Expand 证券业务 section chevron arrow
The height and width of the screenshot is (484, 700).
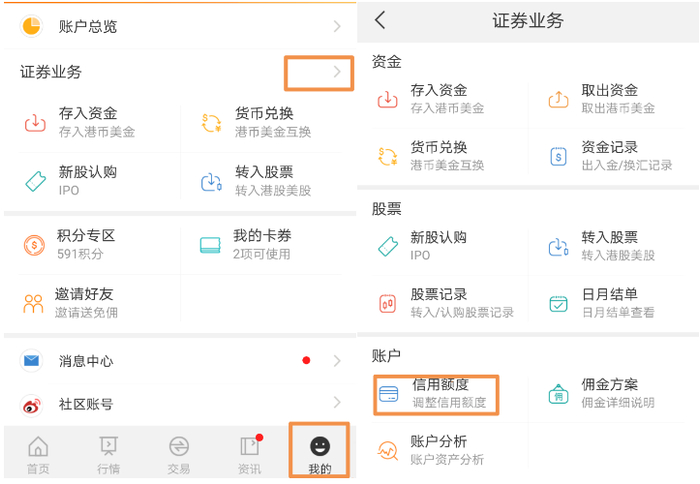click(x=337, y=72)
